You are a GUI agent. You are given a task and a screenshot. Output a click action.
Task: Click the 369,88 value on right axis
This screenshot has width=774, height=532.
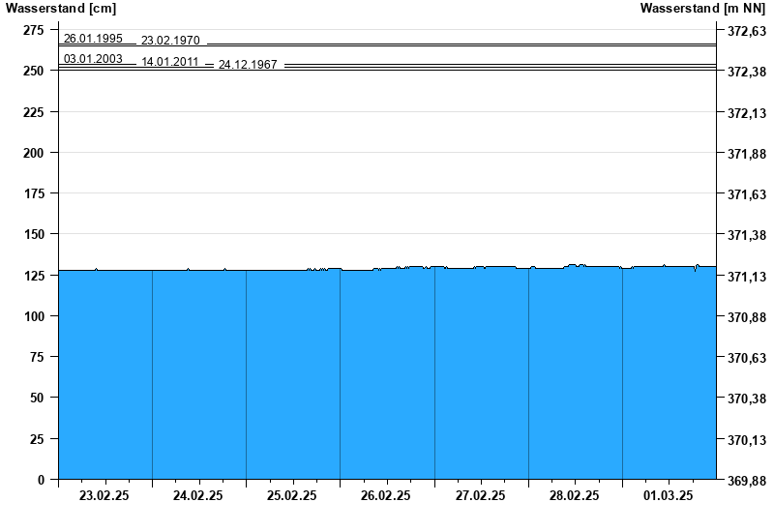(x=746, y=481)
